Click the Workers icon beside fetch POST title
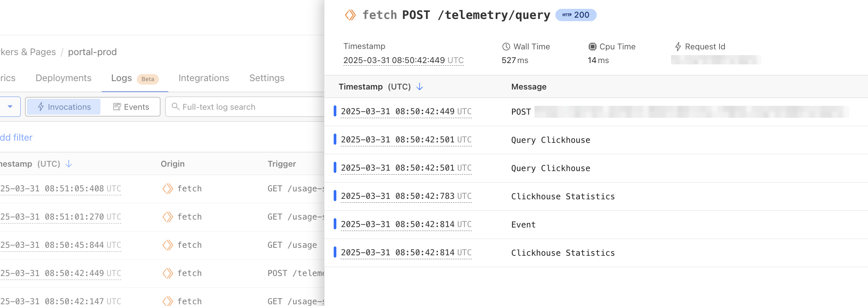The height and width of the screenshot is (306, 868). coord(350,15)
